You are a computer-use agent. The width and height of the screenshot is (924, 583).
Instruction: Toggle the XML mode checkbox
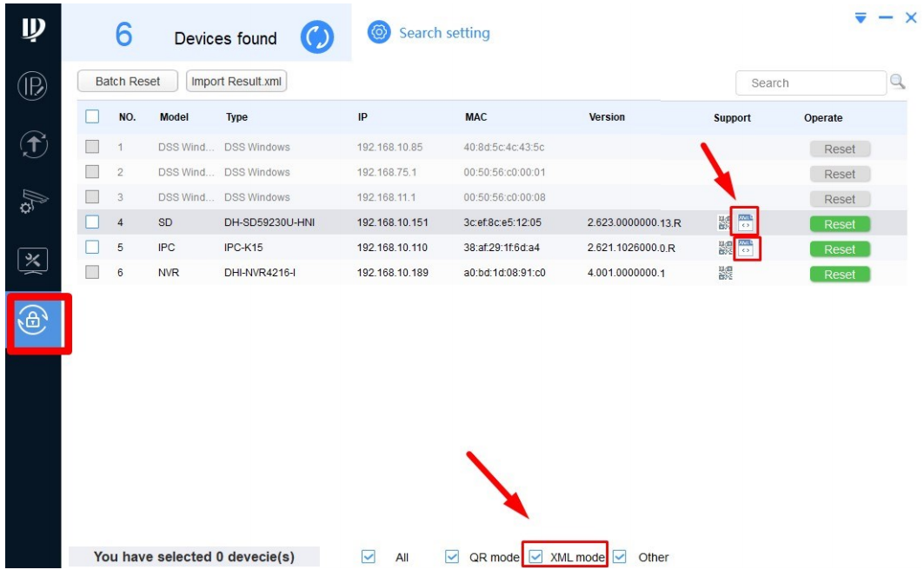536,556
